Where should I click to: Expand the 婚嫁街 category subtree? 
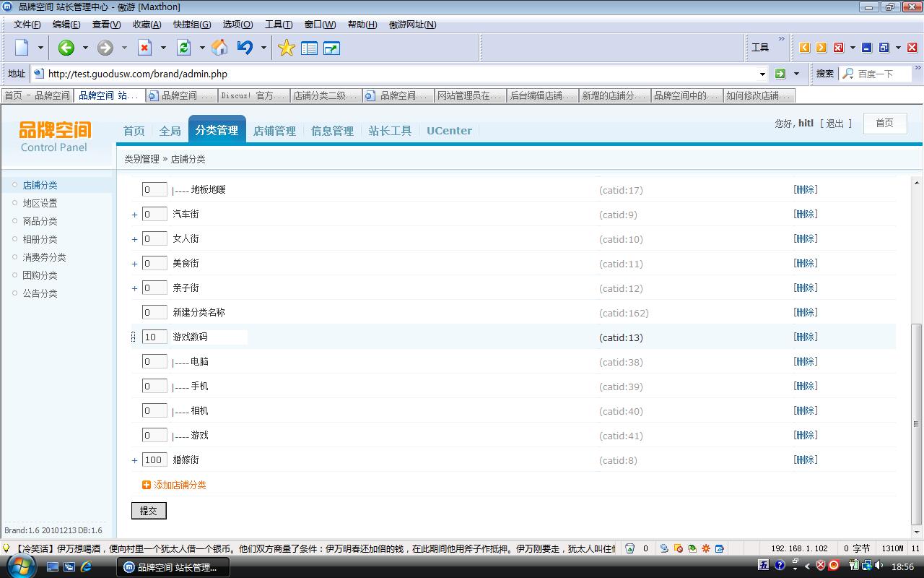click(x=134, y=461)
